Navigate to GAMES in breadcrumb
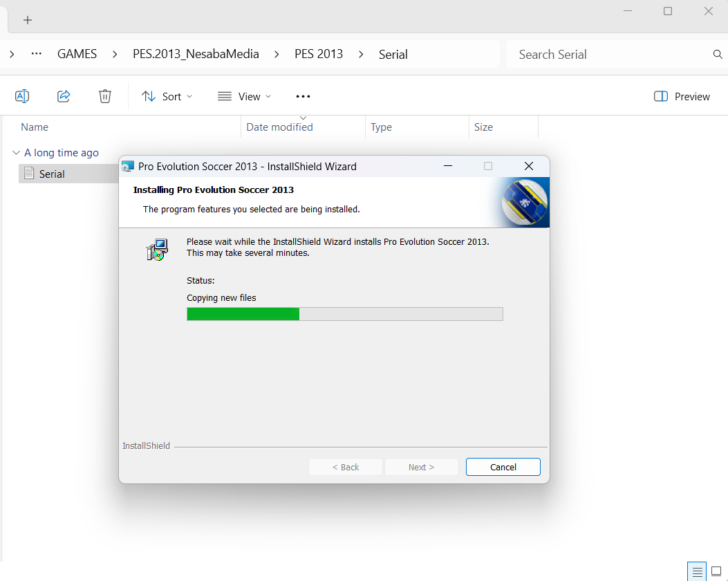 pos(77,54)
